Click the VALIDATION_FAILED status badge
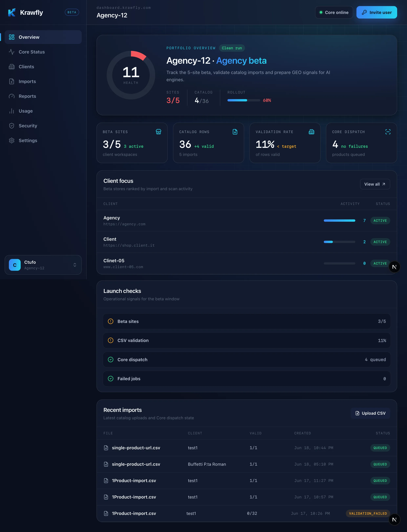This screenshot has width=407, height=532. pos(368,513)
